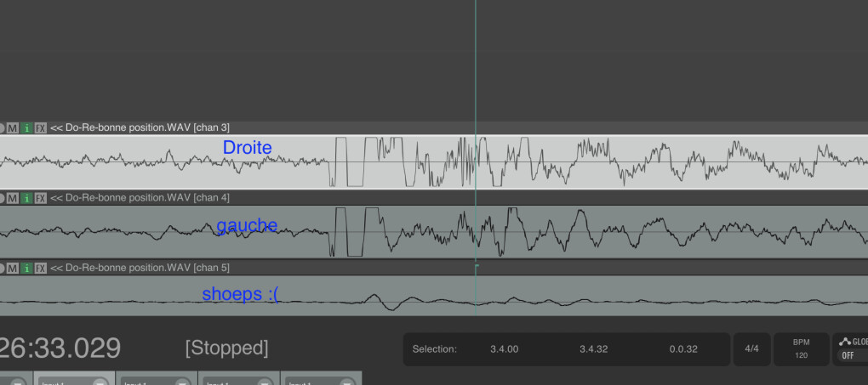This screenshot has width=868, height=385.
Task: Mute the chan 4 item with M button
Action: (x=12, y=197)
